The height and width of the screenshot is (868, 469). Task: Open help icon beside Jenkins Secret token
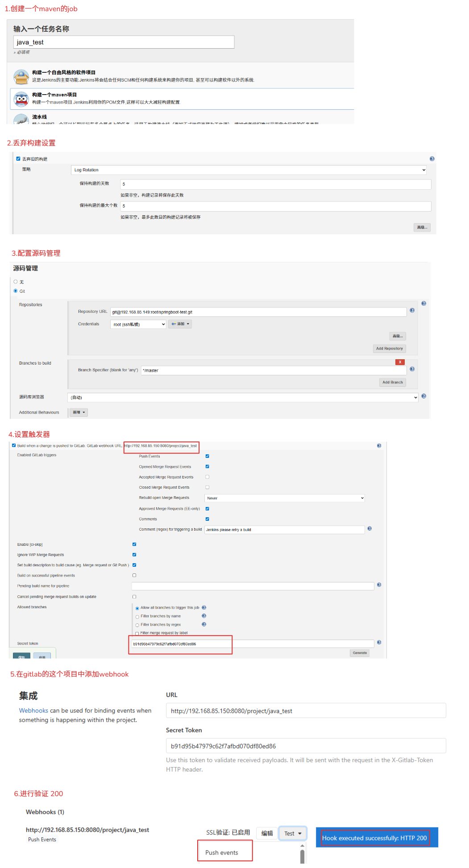point(379,643)
